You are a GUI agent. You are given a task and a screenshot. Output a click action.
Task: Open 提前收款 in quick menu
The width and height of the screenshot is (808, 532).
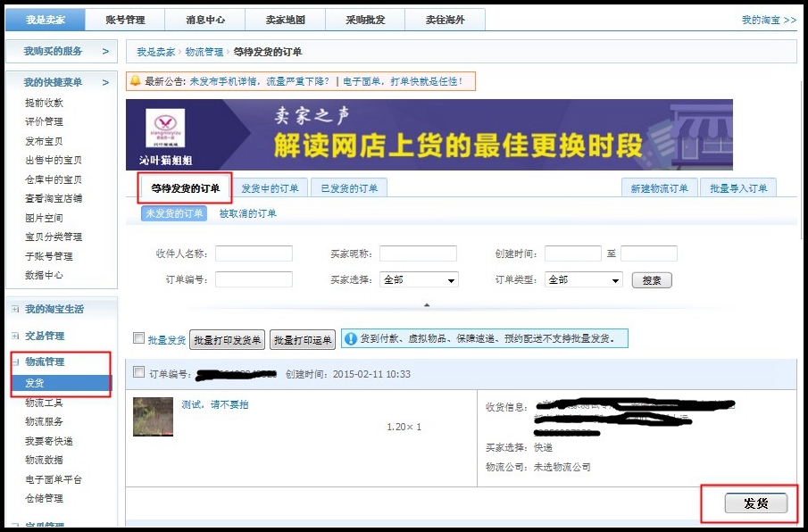pos(44,103)
